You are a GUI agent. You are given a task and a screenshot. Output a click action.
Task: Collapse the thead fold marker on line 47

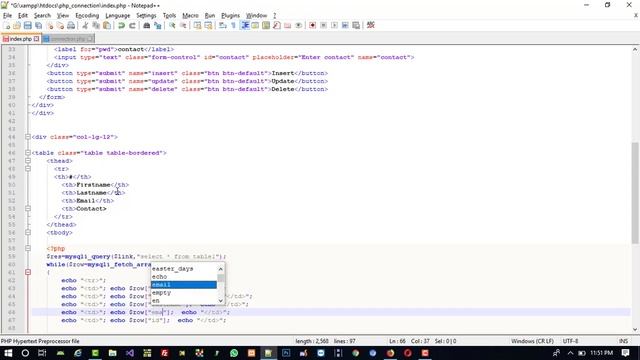click(28, 161)
